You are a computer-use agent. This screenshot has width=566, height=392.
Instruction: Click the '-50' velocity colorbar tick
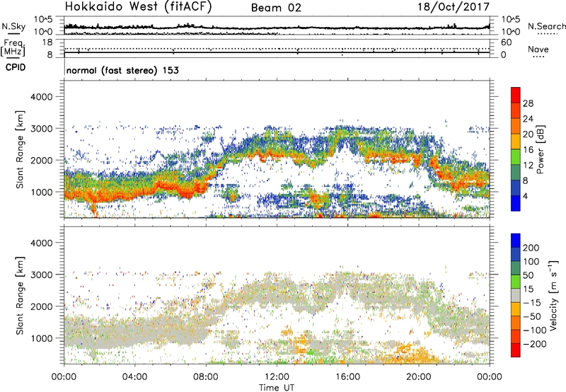(x=532, y=316)
